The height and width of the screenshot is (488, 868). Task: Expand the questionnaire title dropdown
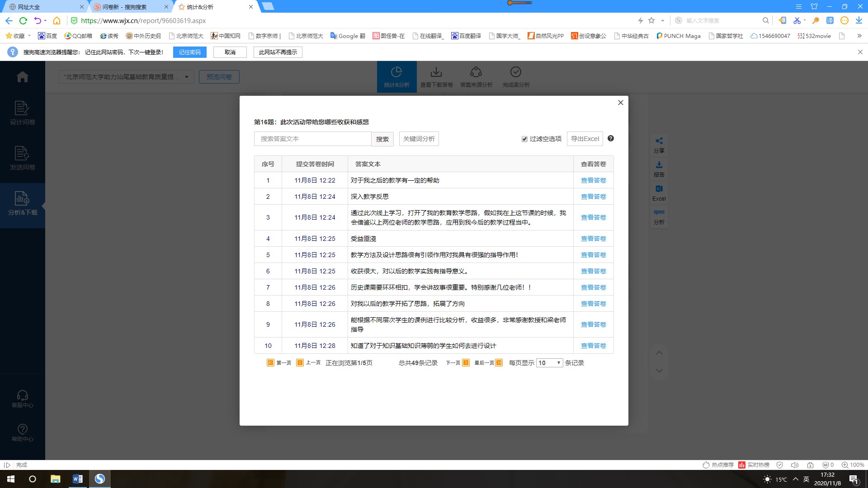(x=127, y=77)
